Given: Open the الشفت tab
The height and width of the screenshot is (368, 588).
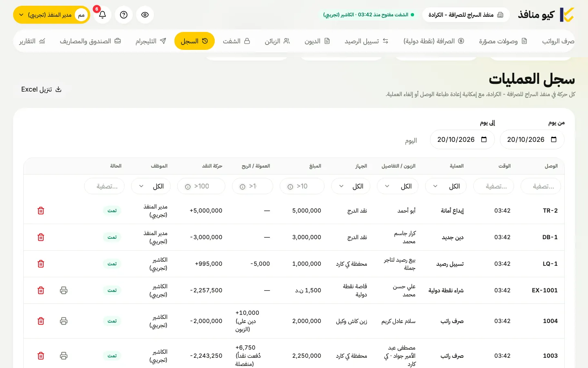Looking at the screenshot, I should (x=236, y=41).
